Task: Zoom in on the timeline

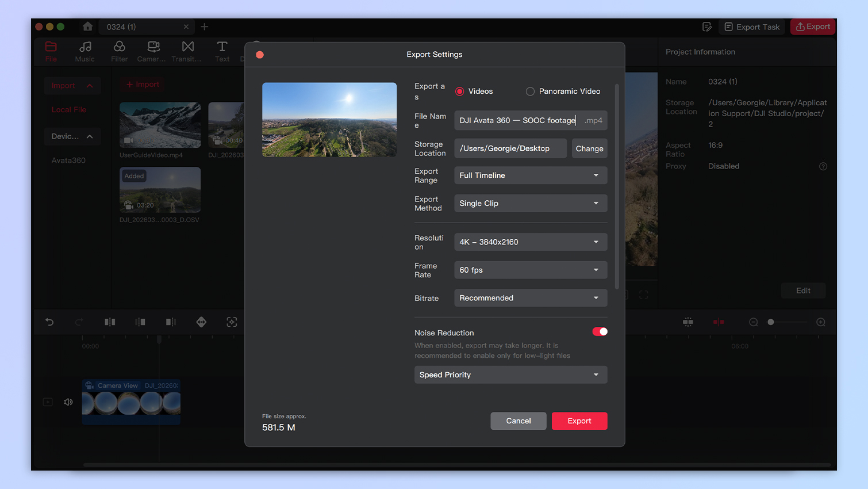Action: pyautogui.click(x=820, y=322)
